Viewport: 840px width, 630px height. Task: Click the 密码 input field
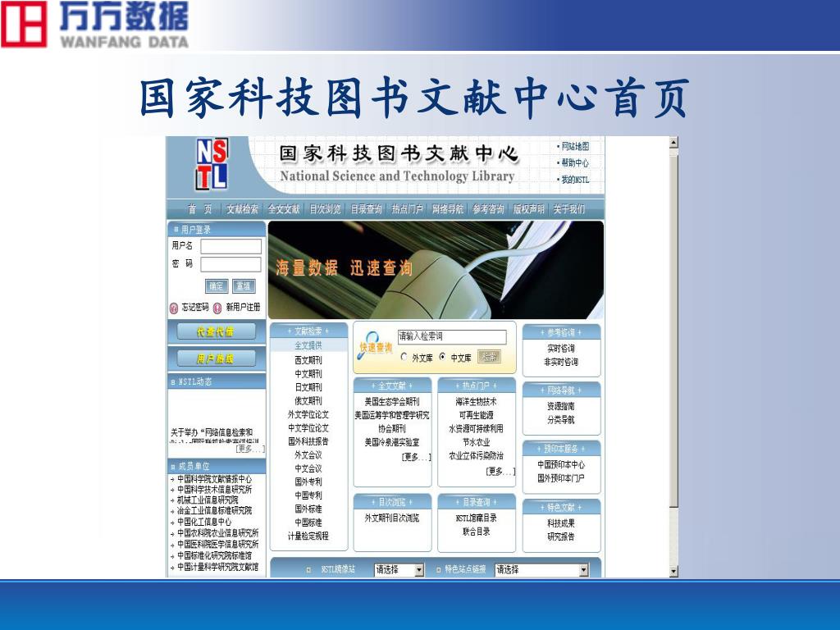pos(231,264)
